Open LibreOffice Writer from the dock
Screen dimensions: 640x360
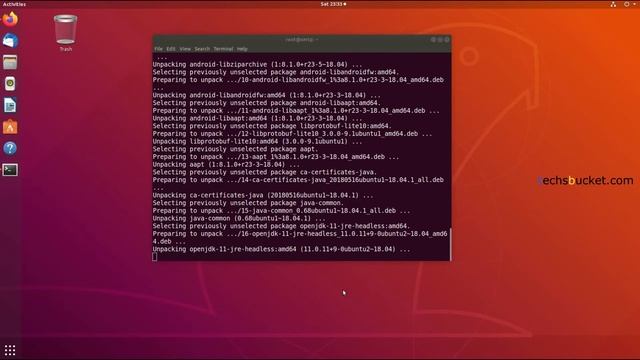point(10,105)
